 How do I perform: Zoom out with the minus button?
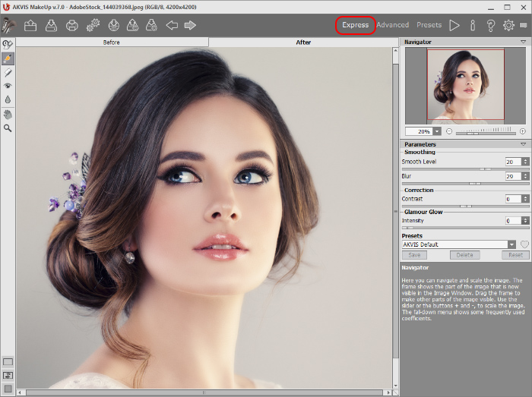[x=449, y=131]
